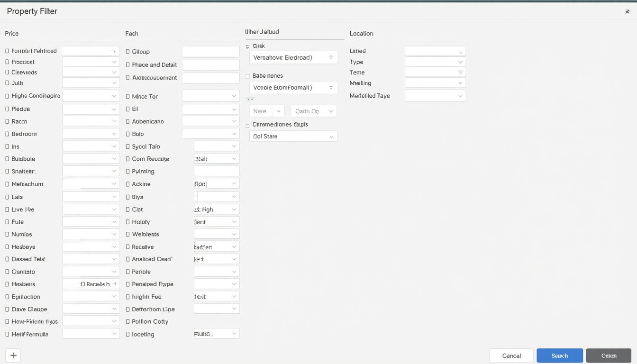Open the Versahowir Eledroad) dropdown
Screen dimensions: 637x364
293,57
